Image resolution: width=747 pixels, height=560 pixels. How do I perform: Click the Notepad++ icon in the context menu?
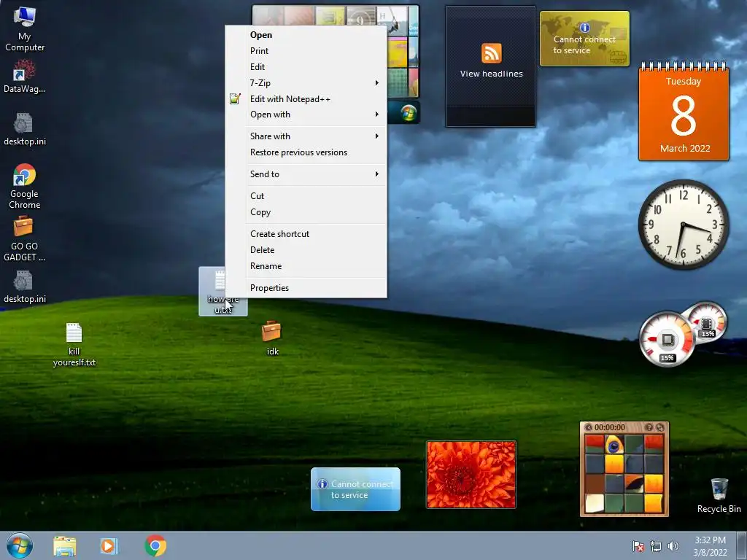[x=235, y=98]
